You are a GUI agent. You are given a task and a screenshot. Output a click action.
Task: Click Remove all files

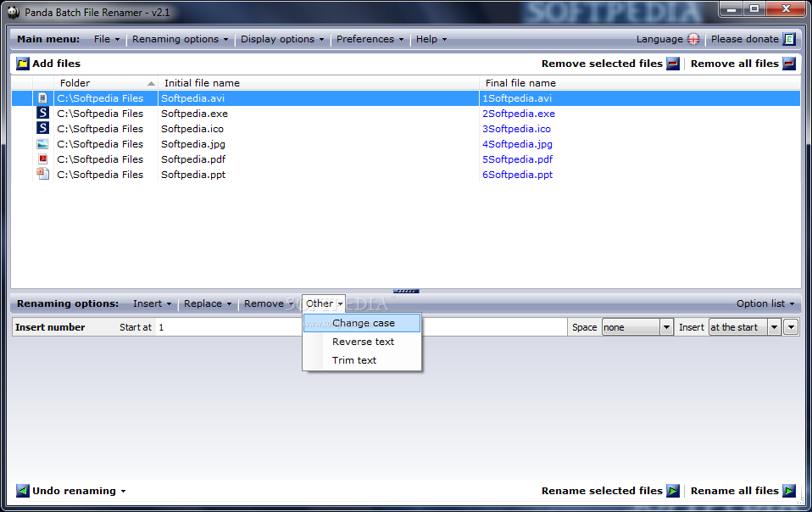743,64
